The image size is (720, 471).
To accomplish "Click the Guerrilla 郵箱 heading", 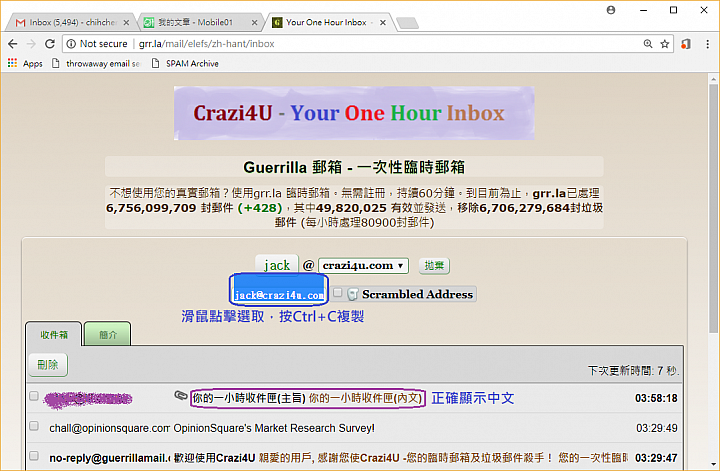I will (354, 167).
